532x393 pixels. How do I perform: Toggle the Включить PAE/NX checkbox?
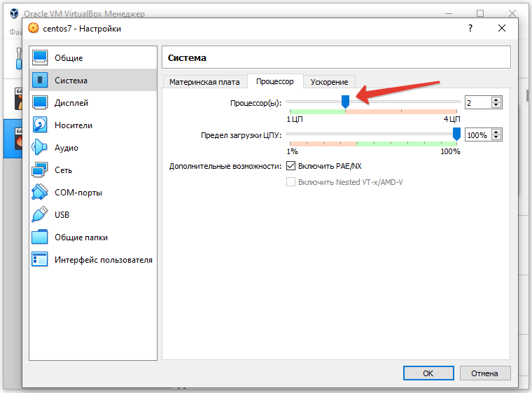[x=291, y=166]
